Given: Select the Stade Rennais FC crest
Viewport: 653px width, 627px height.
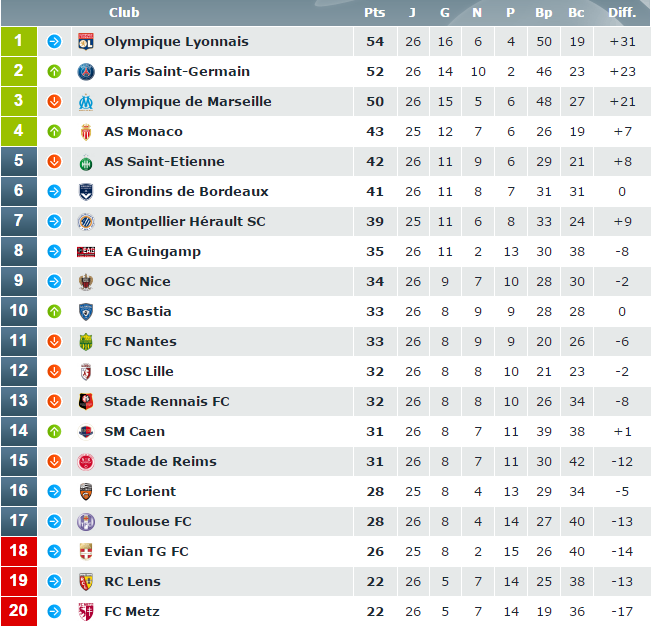Looking at the screenshot, I should [x=86, y=401].
